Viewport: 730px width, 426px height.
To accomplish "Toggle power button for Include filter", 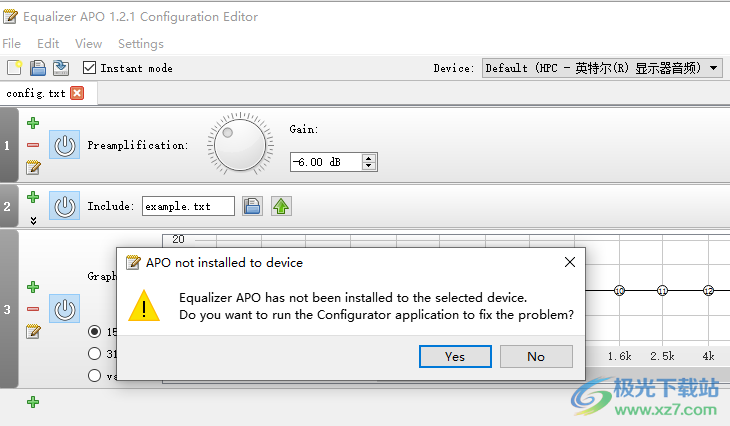I will (64, 206).
